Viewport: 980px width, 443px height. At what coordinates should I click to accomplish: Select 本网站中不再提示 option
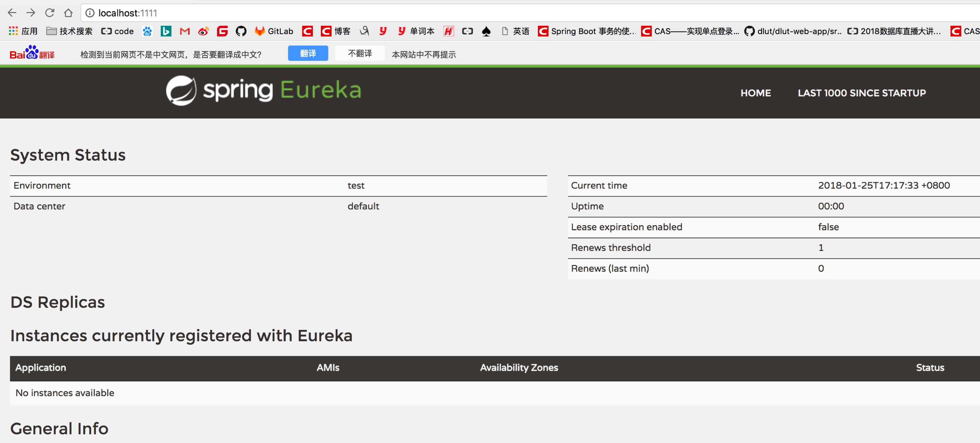(423, 54)
